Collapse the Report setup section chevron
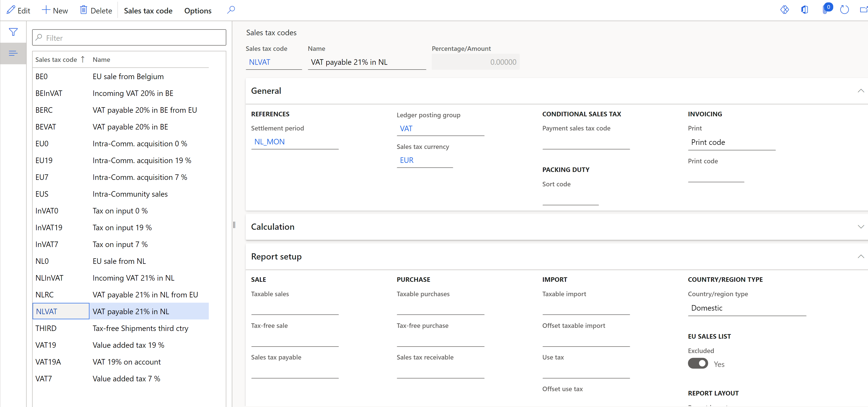 [x=861, y=256]
